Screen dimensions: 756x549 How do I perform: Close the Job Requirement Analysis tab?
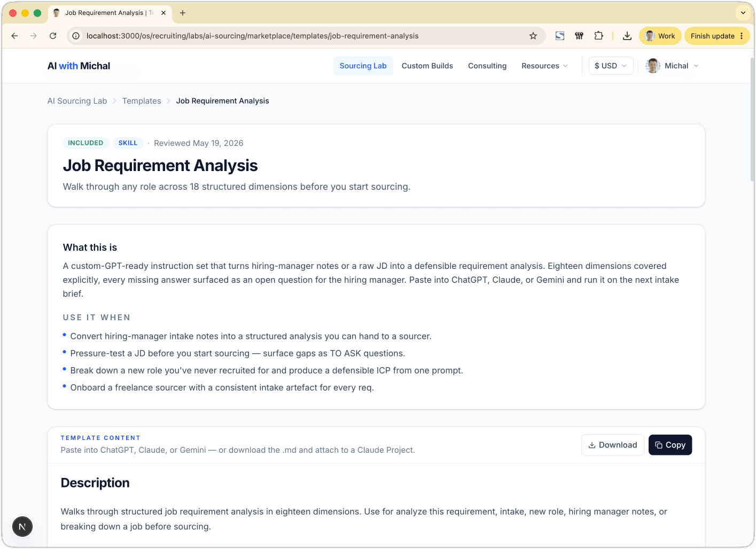pyautogui.click(x=163, y=13)
